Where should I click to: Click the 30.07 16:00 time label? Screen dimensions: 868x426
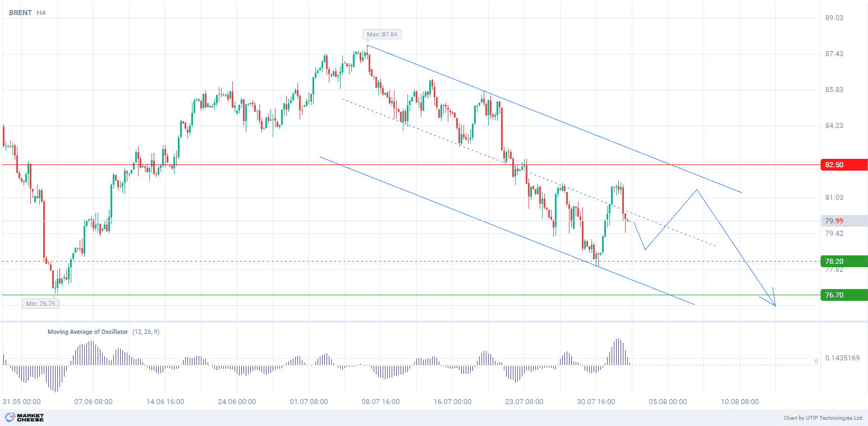click(596, 402)
